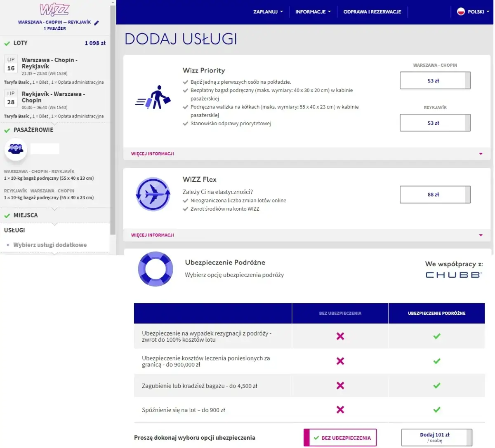Click the Ubezpieczenie Podróżne lifebuoy icon
This screenshot has height=448, width=495.
pyautogui.click(x=156, y=269)
